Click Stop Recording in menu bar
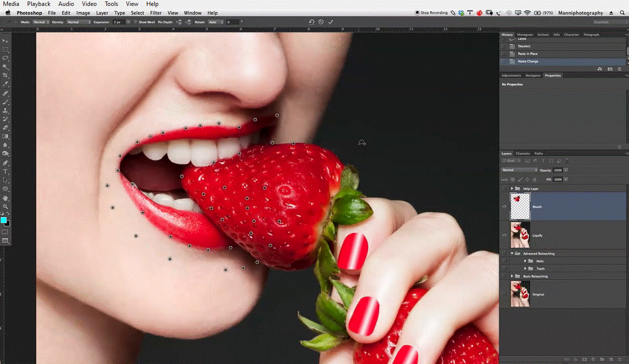Screen dimensions: 629x364 (x=431, y=13)
